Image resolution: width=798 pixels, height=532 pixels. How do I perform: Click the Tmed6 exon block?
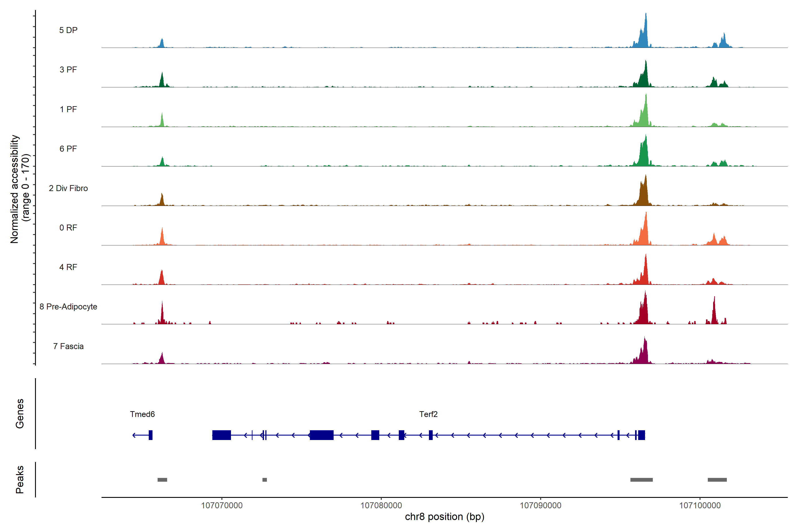tap(151, 435)
